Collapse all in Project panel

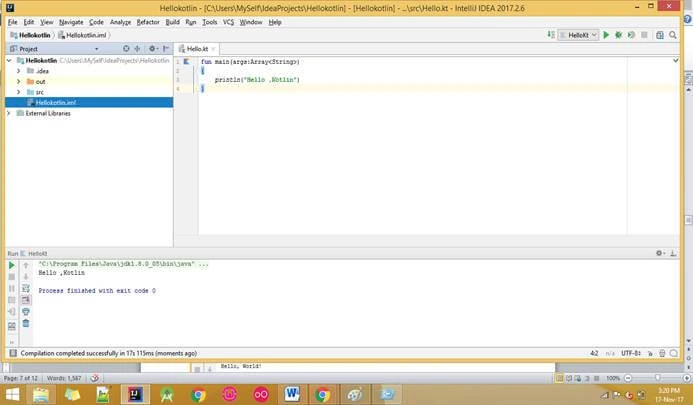click(137, 49)
